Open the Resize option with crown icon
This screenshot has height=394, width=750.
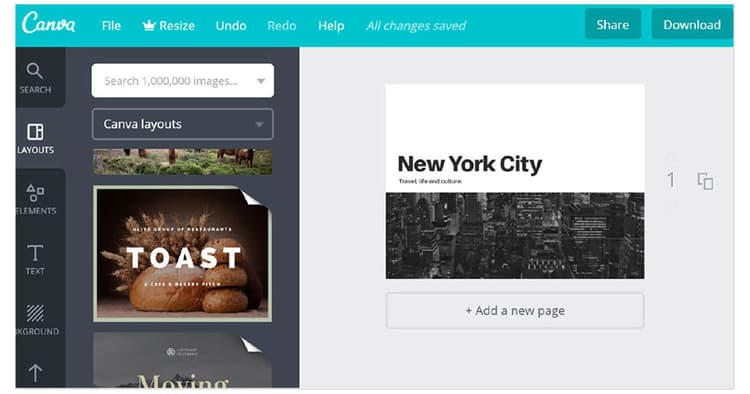coord(168,25)
